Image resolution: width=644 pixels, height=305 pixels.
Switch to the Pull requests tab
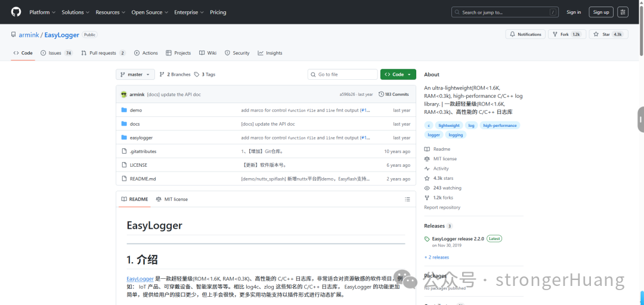[x=104, y=53]
